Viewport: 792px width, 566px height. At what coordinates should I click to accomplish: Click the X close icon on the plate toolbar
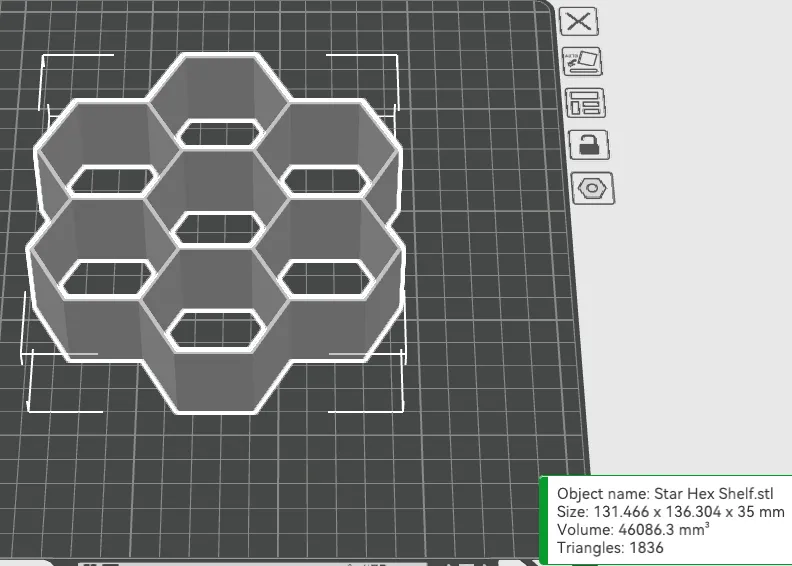579,21
